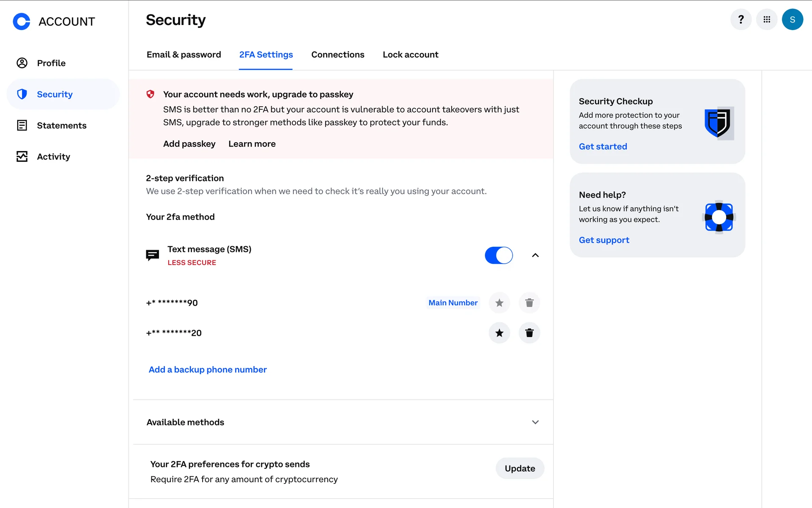Collapse the Text message (SMS) section
The width and height of the screenshot is (812, 508).
pyautogui.click(x=535, y=255)
